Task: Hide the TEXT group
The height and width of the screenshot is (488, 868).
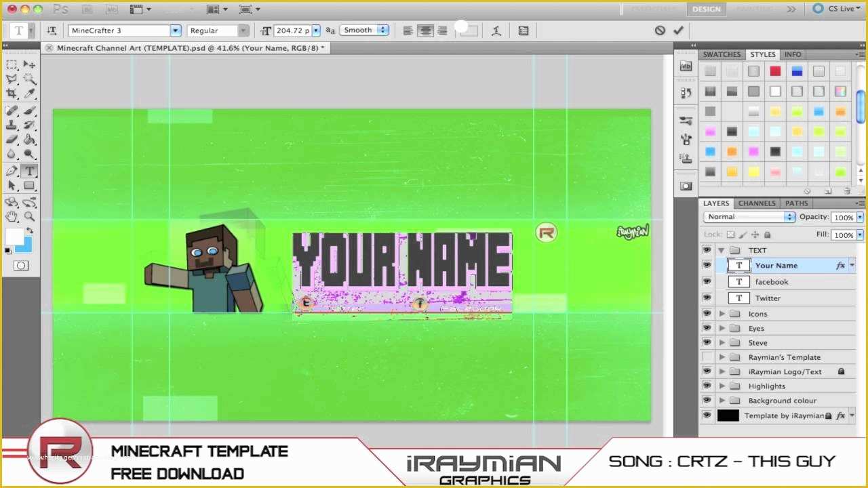Action: click(x=707, y=250)
